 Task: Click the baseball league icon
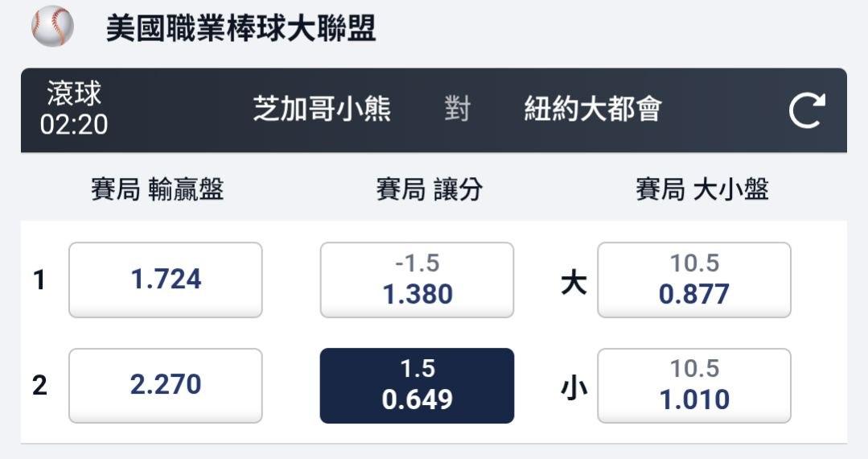[x=52, y=27]
